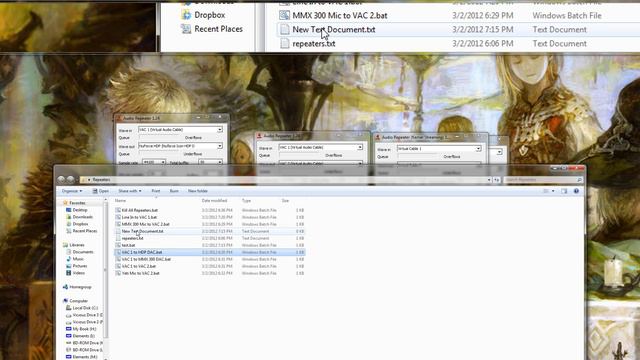This screenshot has width=640, height=360.
Task: Open the view options dropdown arrow in Explorer
Action: point(553,191)
